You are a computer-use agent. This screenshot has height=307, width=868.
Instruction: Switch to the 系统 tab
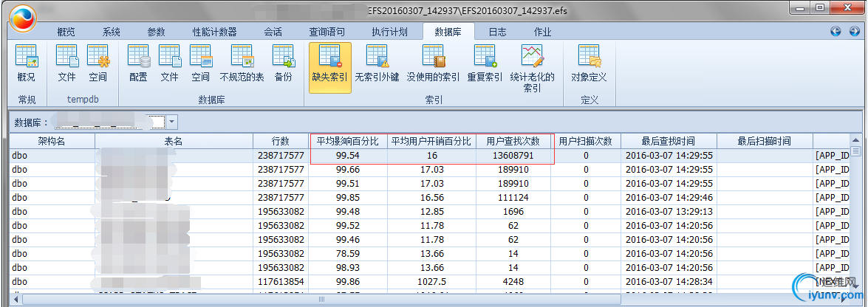[112, 32]
